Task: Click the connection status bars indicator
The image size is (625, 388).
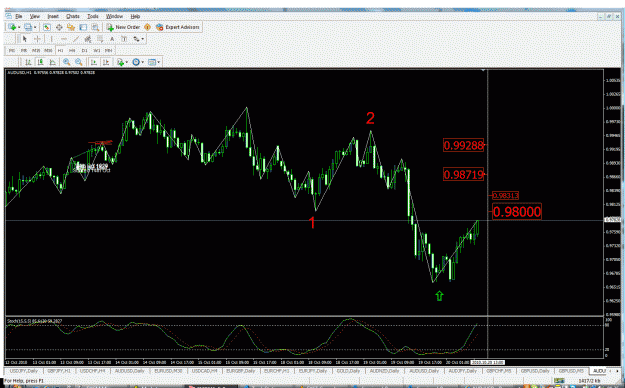Action: (560, 381)
